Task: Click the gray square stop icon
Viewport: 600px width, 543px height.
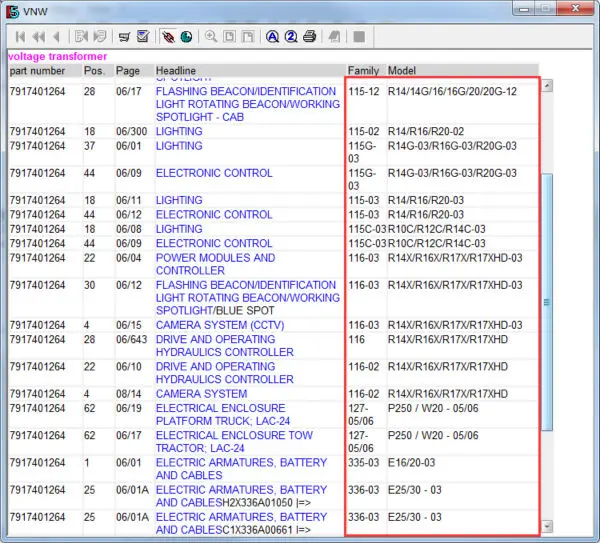Action: [359, 37]
